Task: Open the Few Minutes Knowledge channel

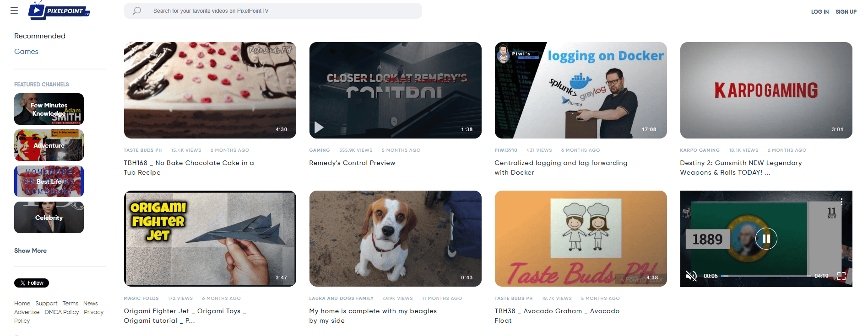Action: click(49, 109)
